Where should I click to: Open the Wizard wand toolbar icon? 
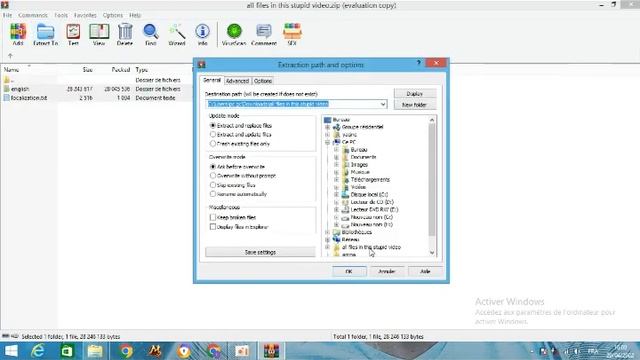177,32
